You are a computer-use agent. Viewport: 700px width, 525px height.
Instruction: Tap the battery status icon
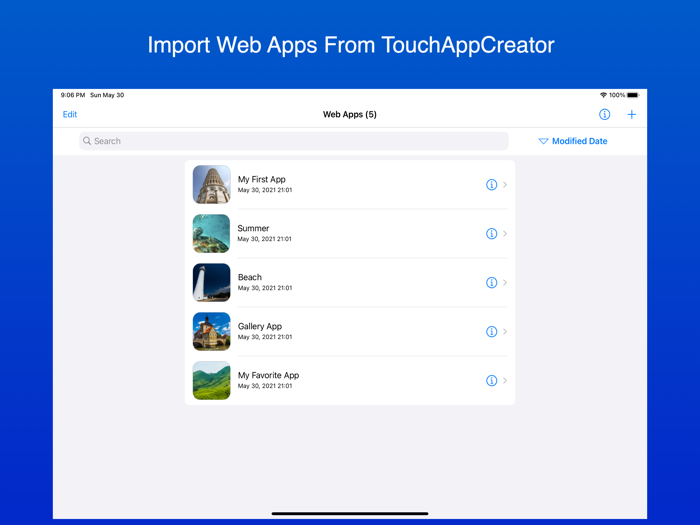coord(633,95)
